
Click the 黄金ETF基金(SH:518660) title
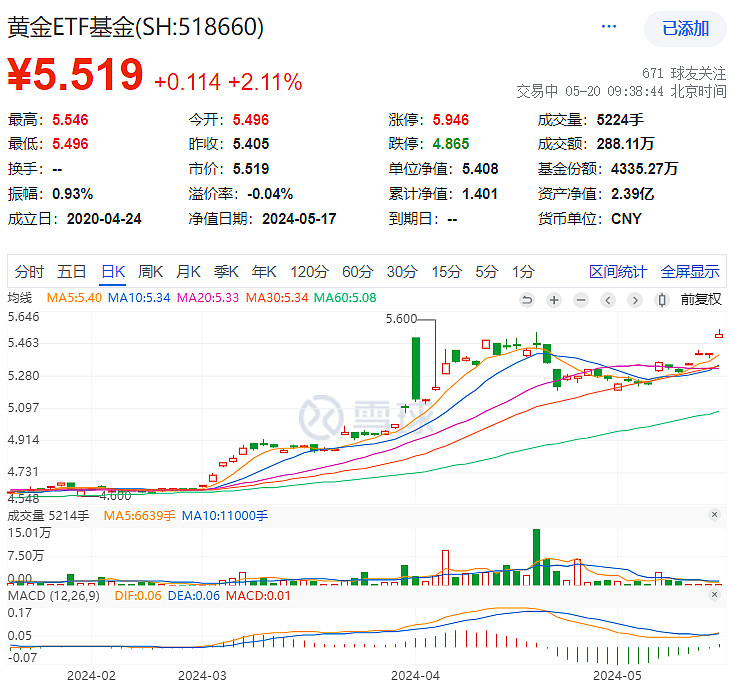point(135,27)
